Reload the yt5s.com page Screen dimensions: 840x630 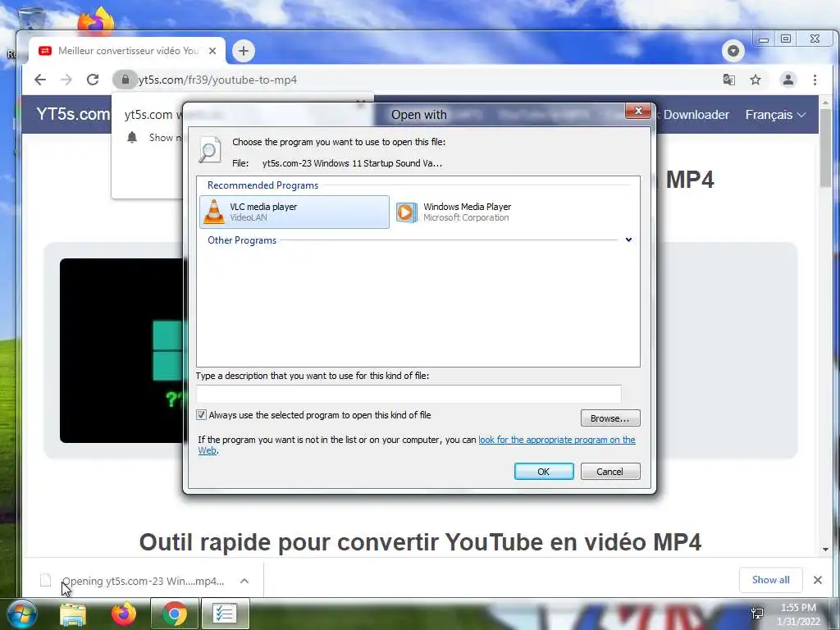tap(93, 80)
